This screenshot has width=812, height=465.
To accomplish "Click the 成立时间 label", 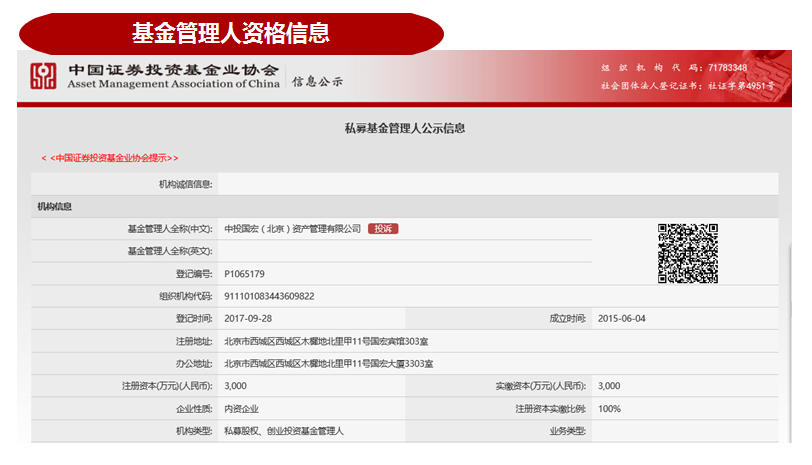I will [568, 318].
